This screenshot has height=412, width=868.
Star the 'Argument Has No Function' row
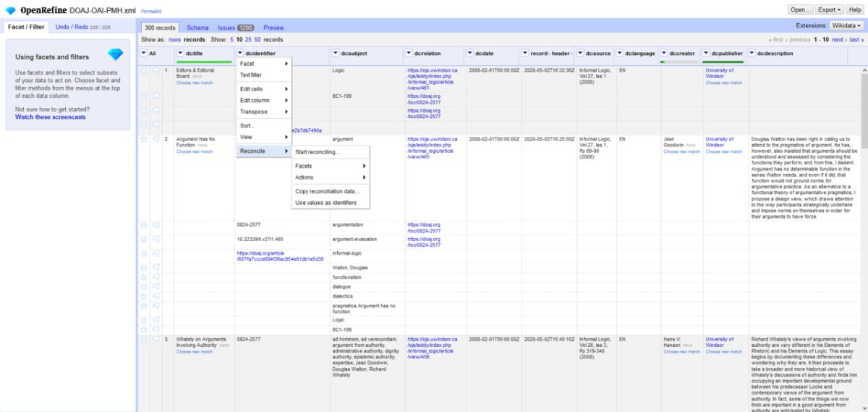pyautogui.click(x=144, y=139)
